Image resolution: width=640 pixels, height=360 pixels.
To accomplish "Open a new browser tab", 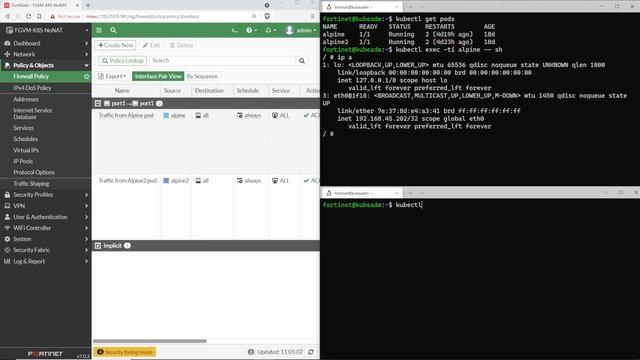I will pyautogui.click(x=88, y=5).
